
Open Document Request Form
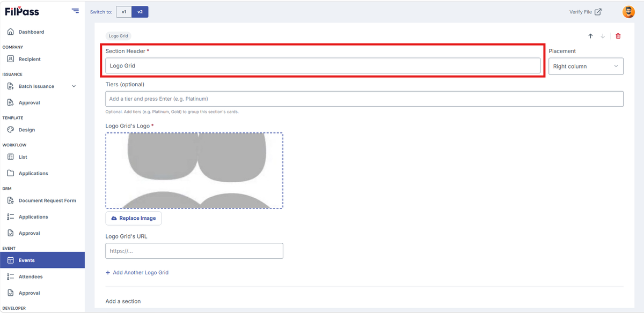[42, 200]
